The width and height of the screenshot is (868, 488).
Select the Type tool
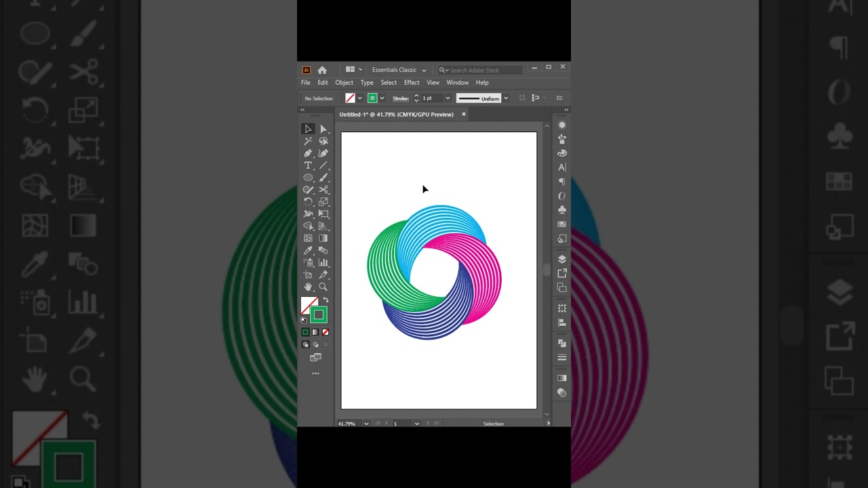pyautogui.click(x=308, y=165)
